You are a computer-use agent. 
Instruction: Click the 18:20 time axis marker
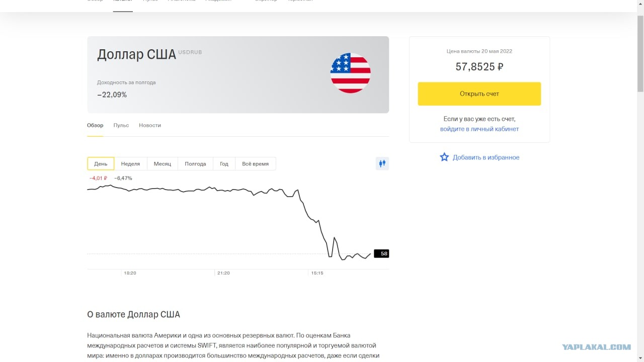pos(130,273)
